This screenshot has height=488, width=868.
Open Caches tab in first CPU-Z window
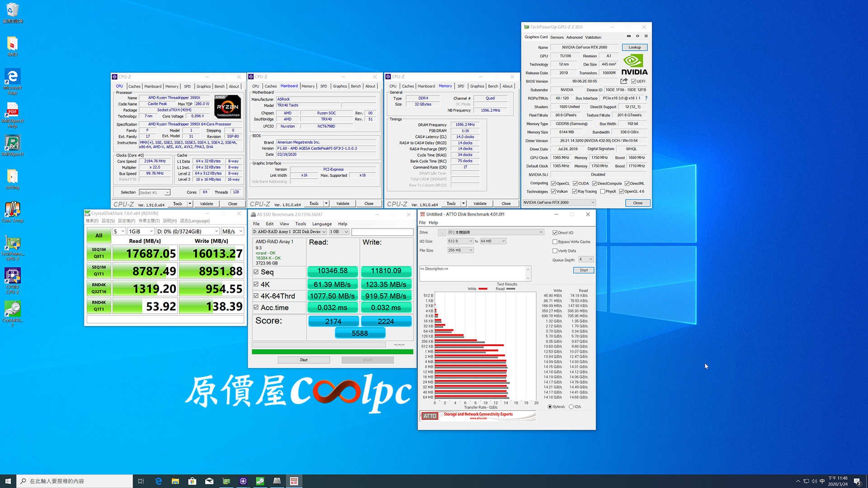[x=134, y=86]
